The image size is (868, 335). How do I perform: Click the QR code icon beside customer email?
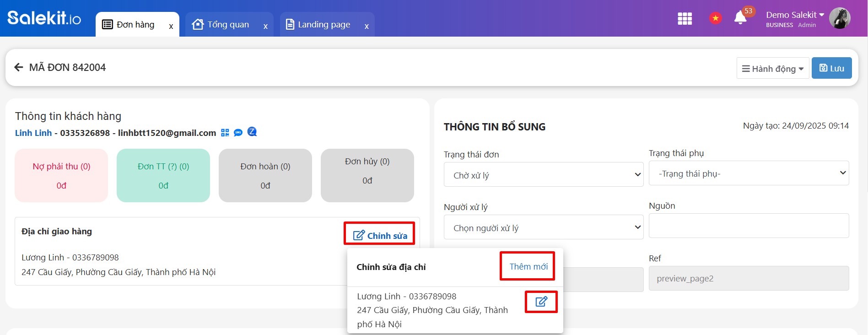(225, 133)
